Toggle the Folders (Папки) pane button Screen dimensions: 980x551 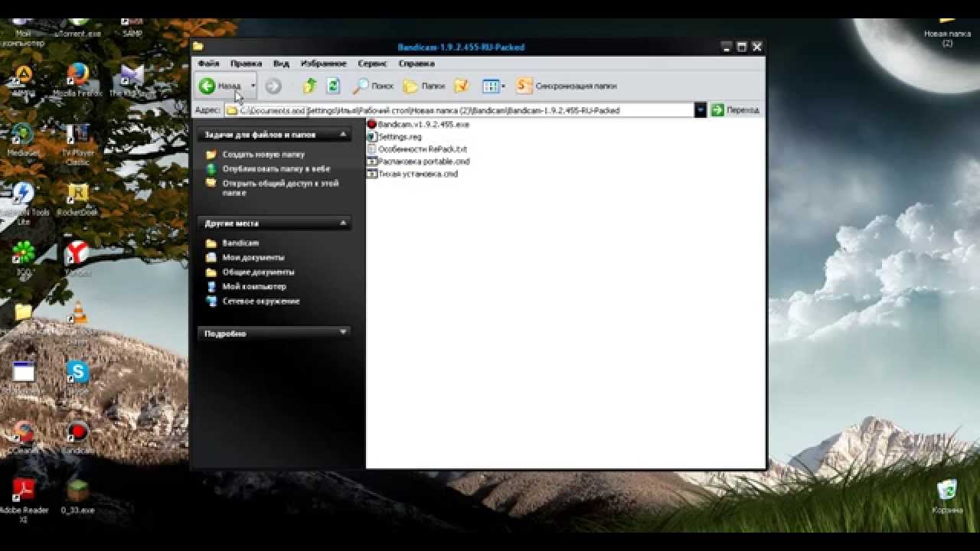pos(423,86)
